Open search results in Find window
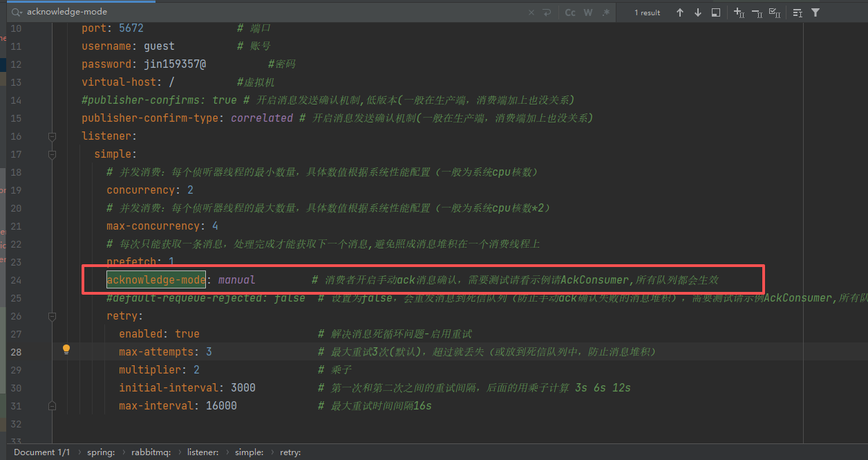The image size is (868, 460). point(716,12)
